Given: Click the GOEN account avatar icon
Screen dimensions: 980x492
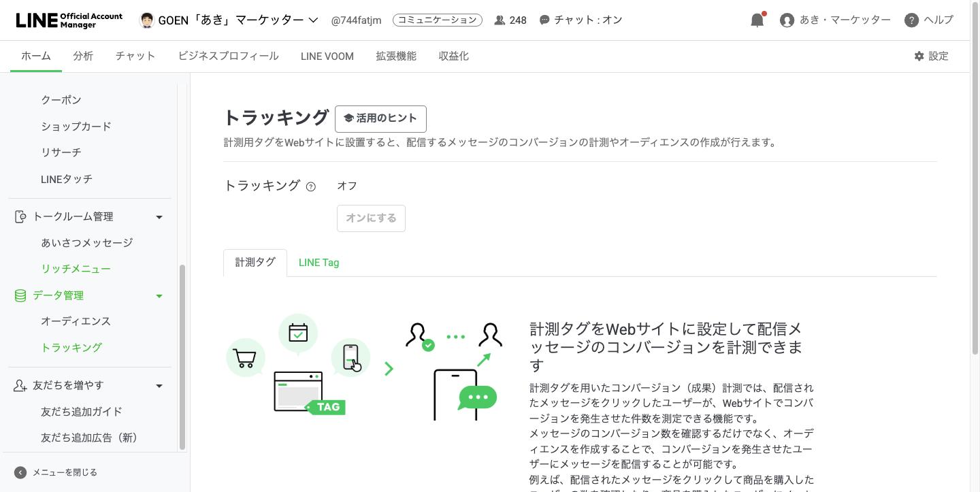Looking at the screenshot, I should 146,20.
